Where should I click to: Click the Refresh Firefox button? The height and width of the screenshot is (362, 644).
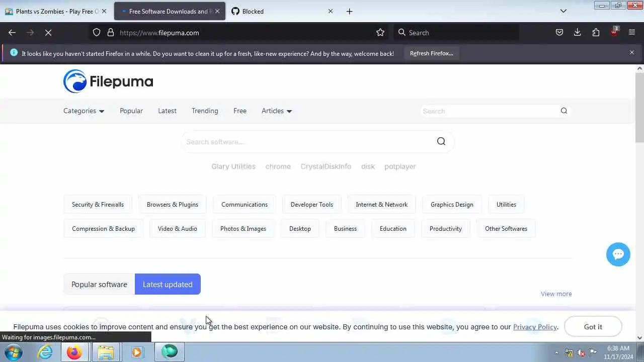(432, 53)
